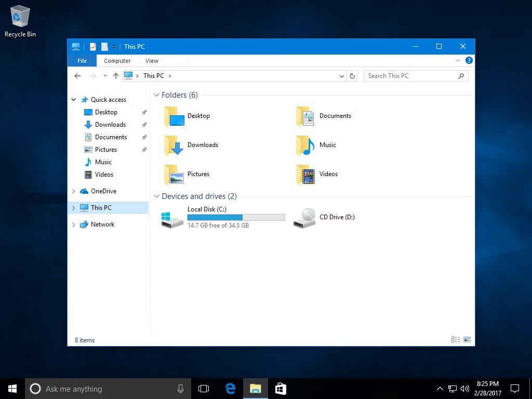This screenshot has width=532, height=399.
Task: Expand This PC in navigation pane
Action: coord(74,208)
